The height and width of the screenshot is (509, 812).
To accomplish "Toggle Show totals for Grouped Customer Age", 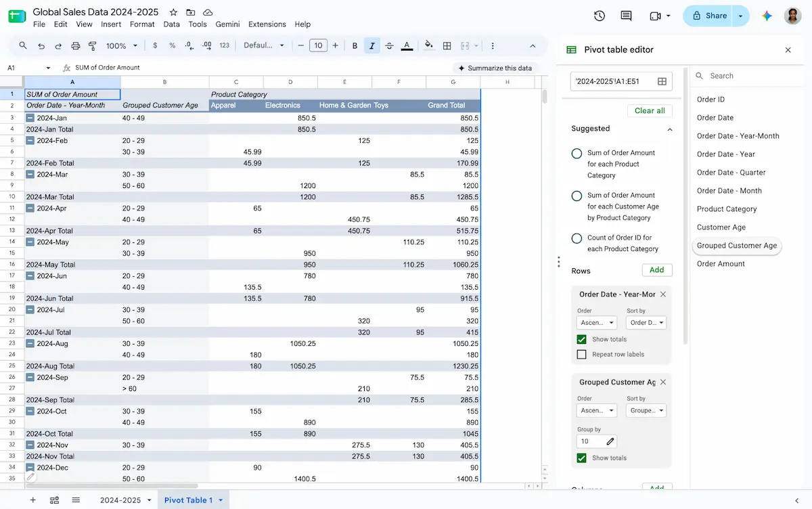I will 581,458.
